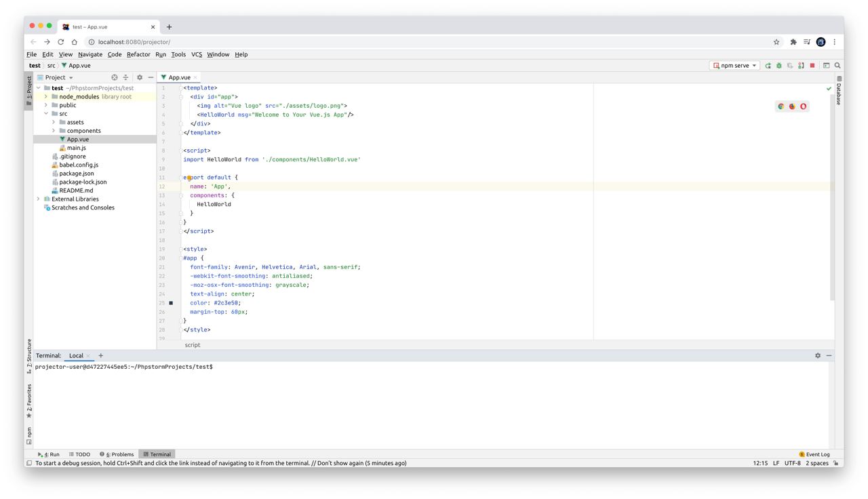The image size is (868, 499).
Task: Click the editor vertical scrollbar
Action: pyautogui.click(x=832, y=197)
